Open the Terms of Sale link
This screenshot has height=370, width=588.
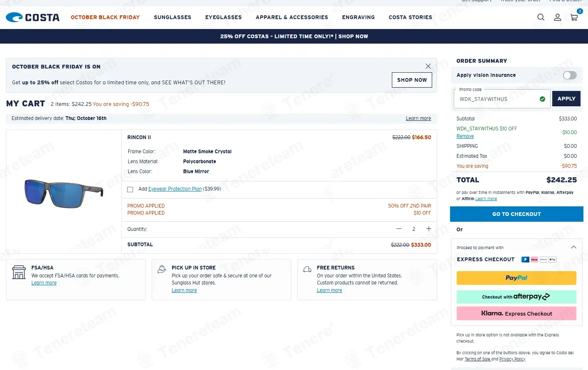pos(477,359)
